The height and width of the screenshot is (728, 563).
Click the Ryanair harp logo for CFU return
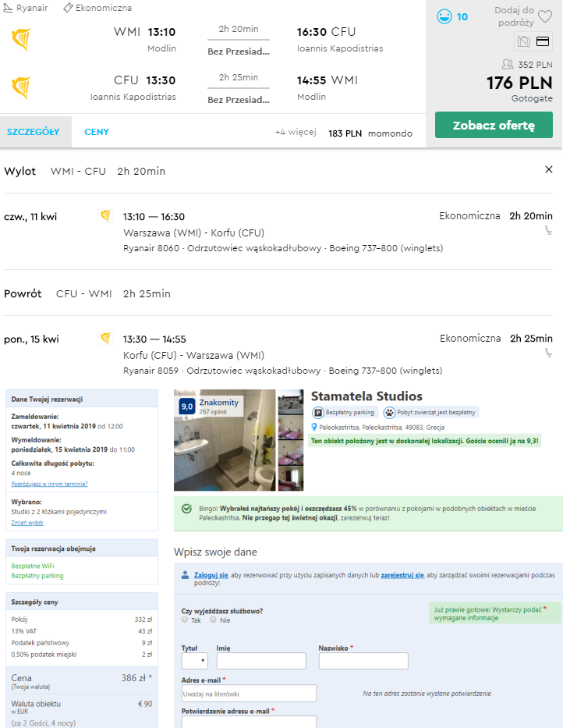point(21,87)
